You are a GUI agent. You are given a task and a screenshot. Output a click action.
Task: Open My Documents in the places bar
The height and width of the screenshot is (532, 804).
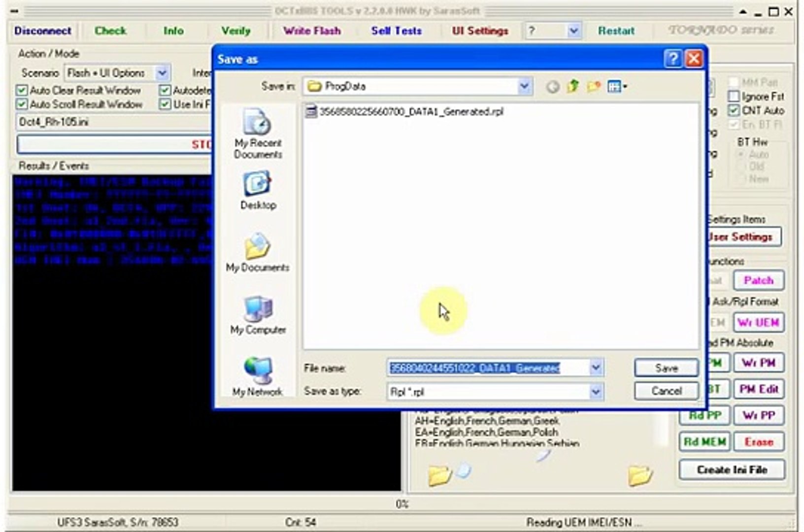click(x=258, y=252)
